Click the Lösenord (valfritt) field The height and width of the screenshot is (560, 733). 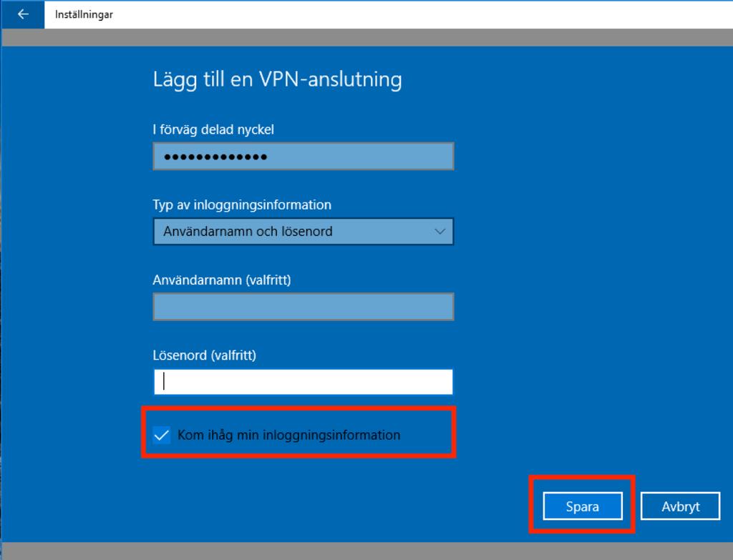point(304,382)
